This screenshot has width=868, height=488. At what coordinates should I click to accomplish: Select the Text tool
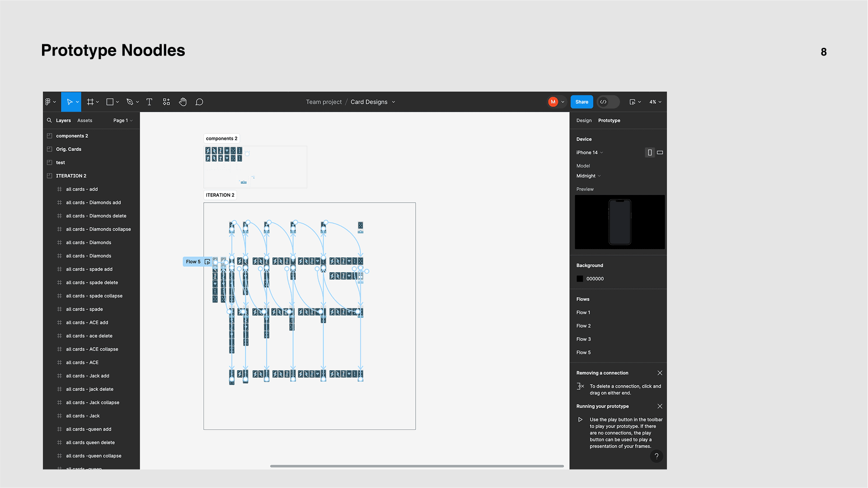point(149,102)
